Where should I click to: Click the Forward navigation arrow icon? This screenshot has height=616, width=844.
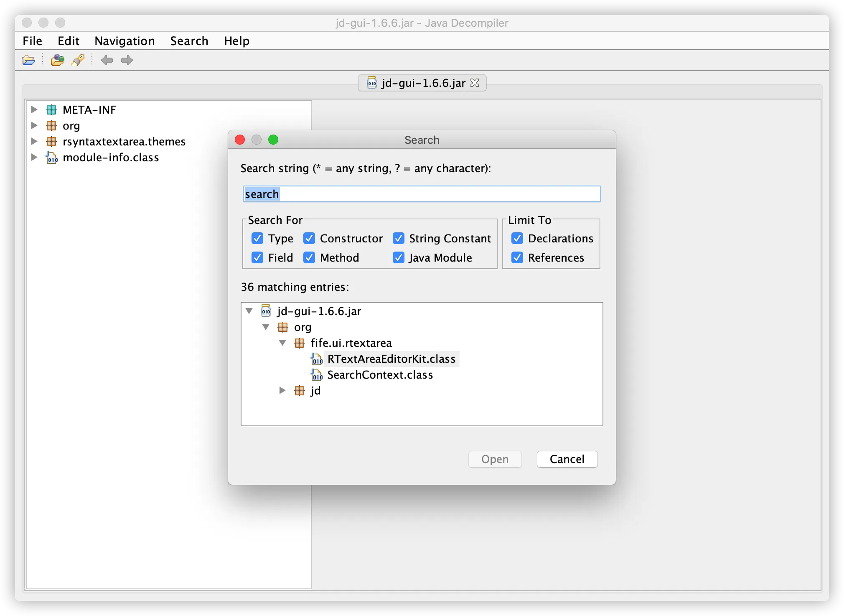[x=127, y=61]
